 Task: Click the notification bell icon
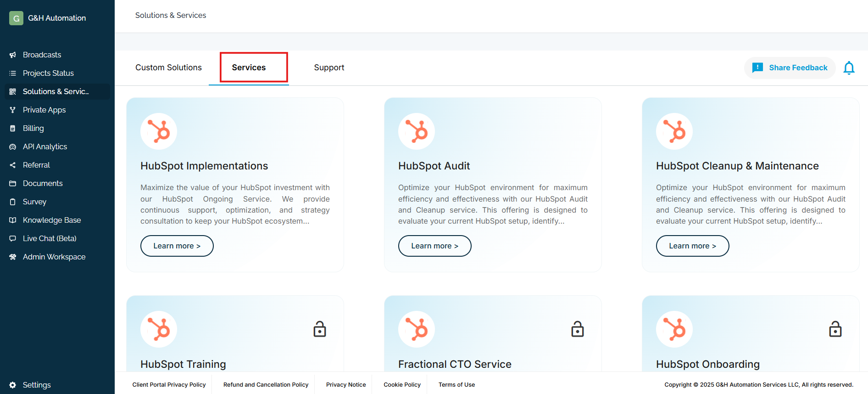pyautogui.click(x=849, y=68)
